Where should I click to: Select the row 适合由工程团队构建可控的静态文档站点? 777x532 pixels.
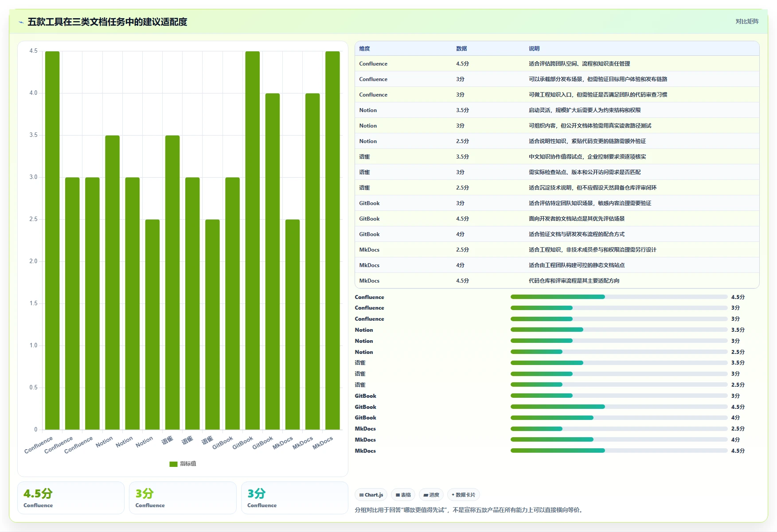pyautogui.click(x=557, y=265)
